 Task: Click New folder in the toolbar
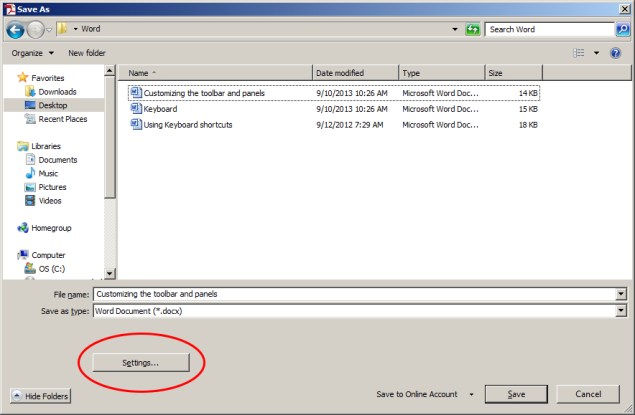pyautogui.click(x=89, y=52)
